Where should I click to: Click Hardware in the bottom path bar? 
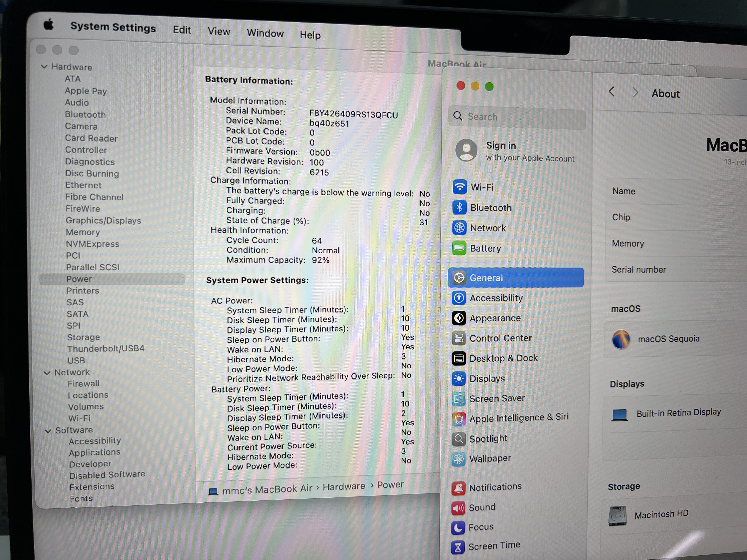(344, 486)
